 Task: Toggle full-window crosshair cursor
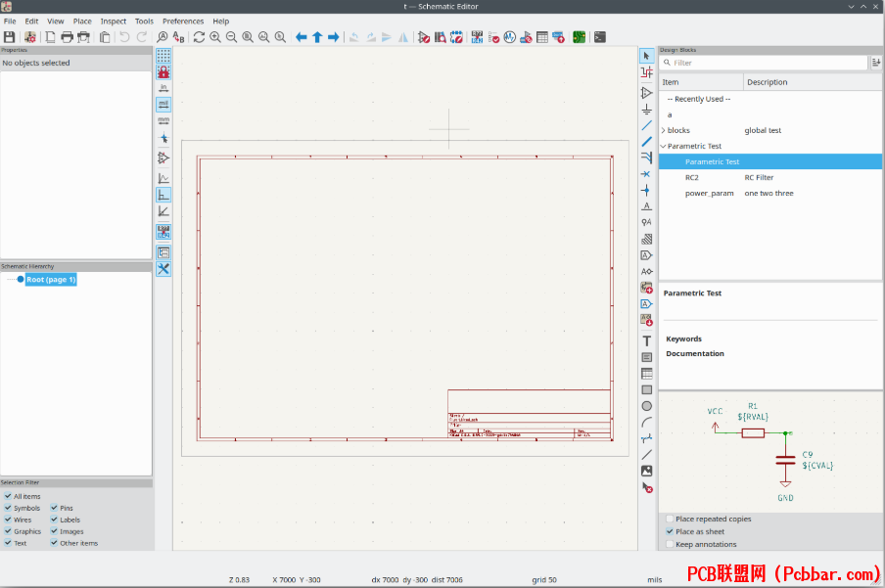click(163, 138)
